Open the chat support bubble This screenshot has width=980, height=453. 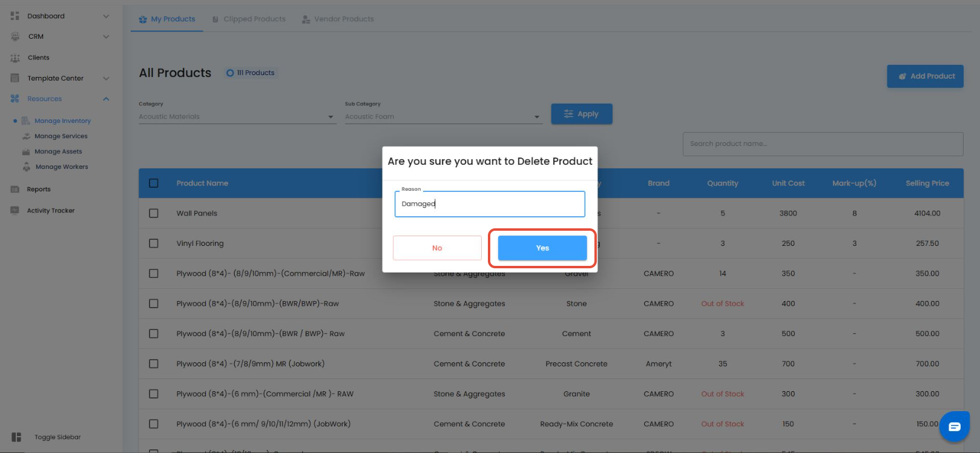(954, 426)
